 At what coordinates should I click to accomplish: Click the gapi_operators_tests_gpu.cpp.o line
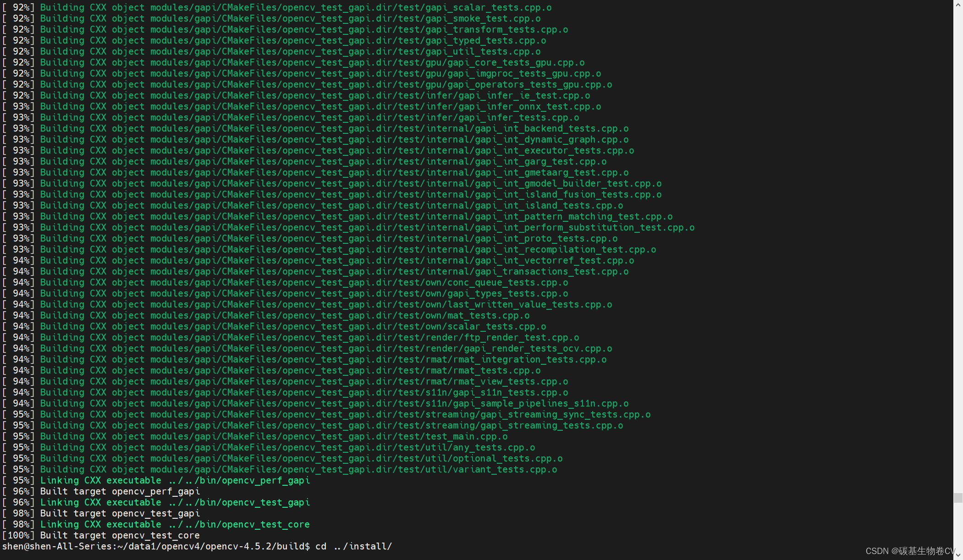tap(307, 85)
